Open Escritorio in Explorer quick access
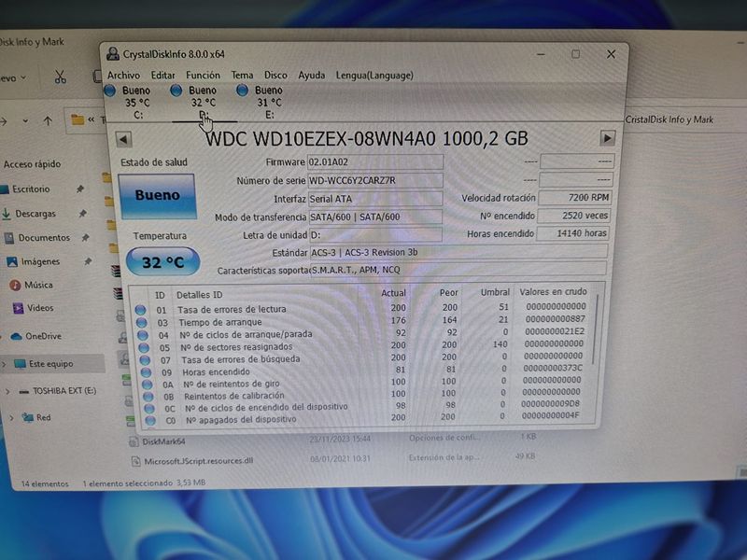747x560 pixels. (31, 189)
